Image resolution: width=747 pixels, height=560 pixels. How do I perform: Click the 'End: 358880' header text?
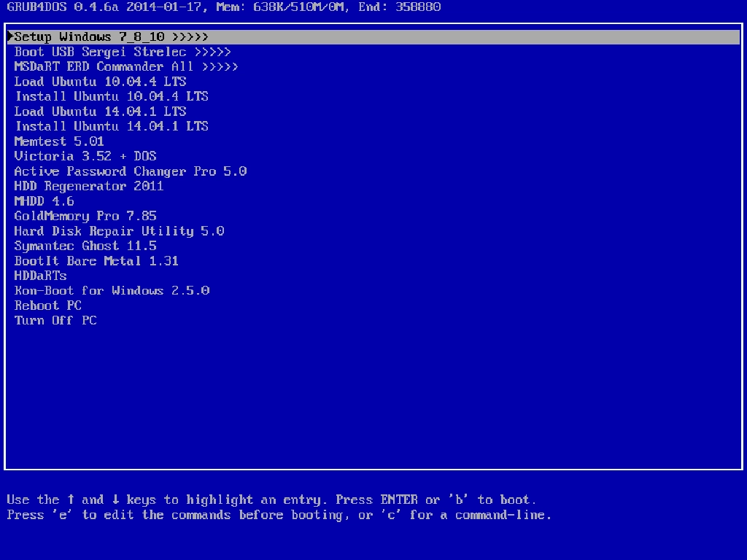tap(399, 7)
